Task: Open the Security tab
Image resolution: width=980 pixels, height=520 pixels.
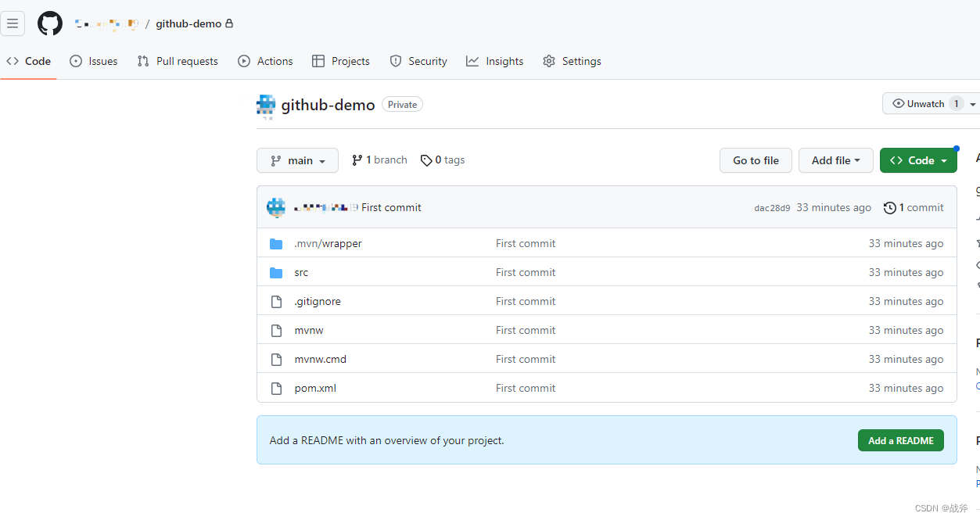Action: [418, 61]
